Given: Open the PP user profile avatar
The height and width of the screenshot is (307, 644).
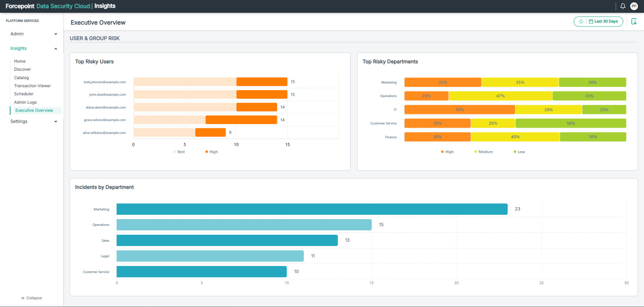Looking at the screenshot, I should (x=634, y=6).
